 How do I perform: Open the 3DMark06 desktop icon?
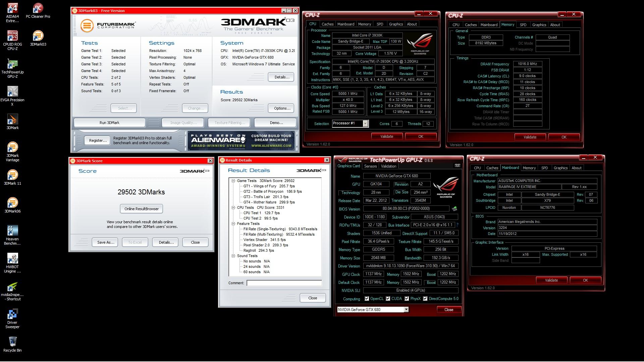coord(12,205)
